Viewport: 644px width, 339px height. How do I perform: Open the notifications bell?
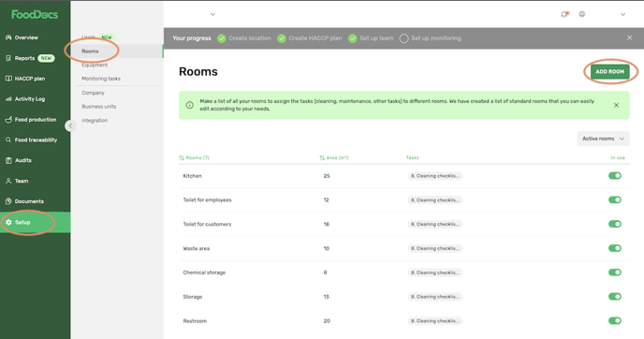[564, 14]
